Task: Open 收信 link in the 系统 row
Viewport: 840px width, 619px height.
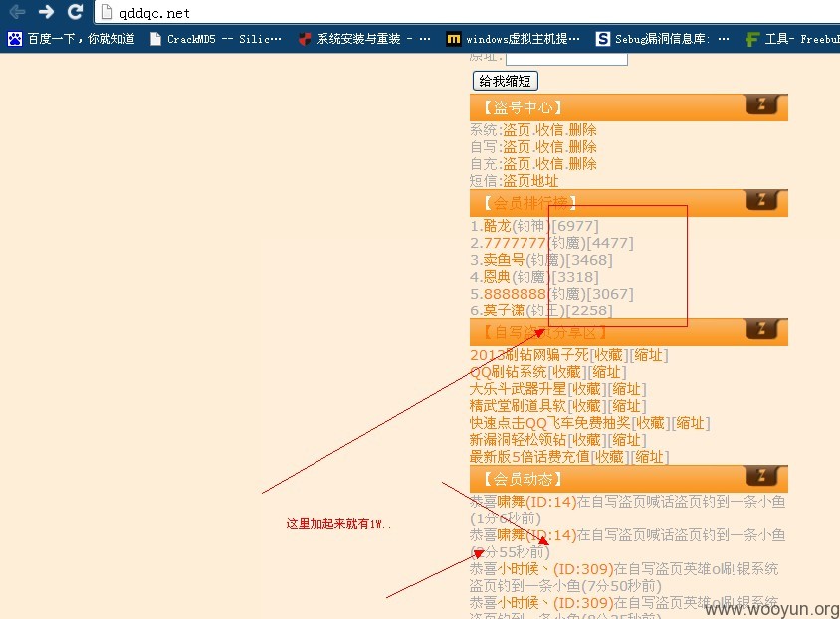Action: coord(549,130)
